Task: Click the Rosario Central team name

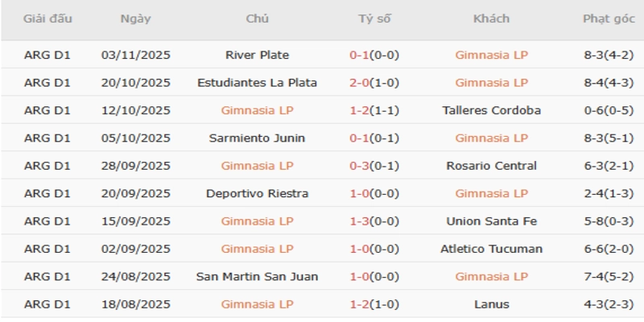Action: (491, 166)
